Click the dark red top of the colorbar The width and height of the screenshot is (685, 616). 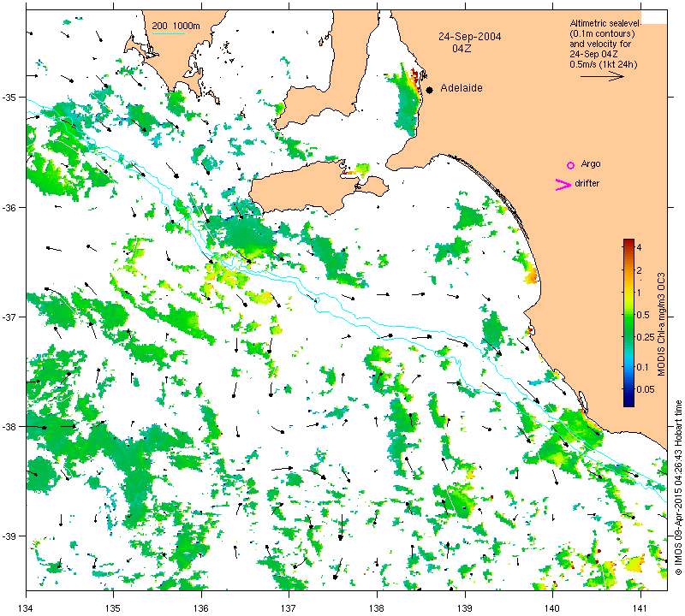tap(628, 242)
